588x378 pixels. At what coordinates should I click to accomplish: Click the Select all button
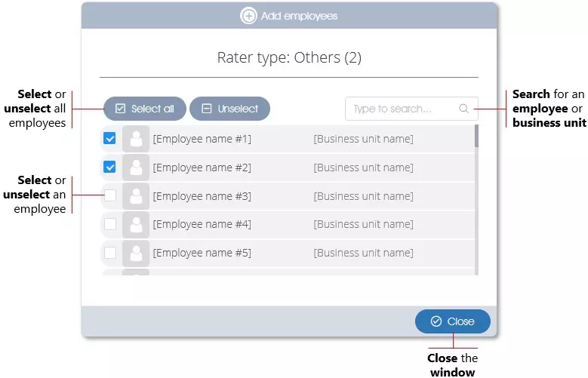tap(145, 109)
